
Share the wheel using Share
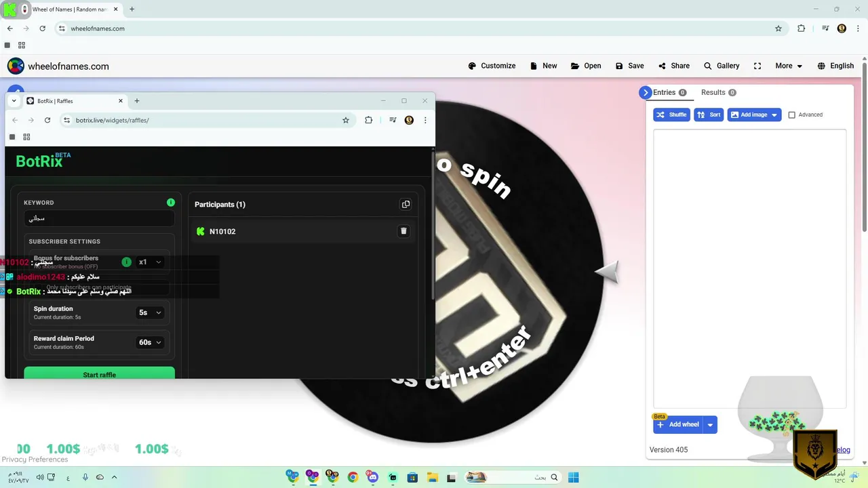pyautogui.click(x=673, y=66)
